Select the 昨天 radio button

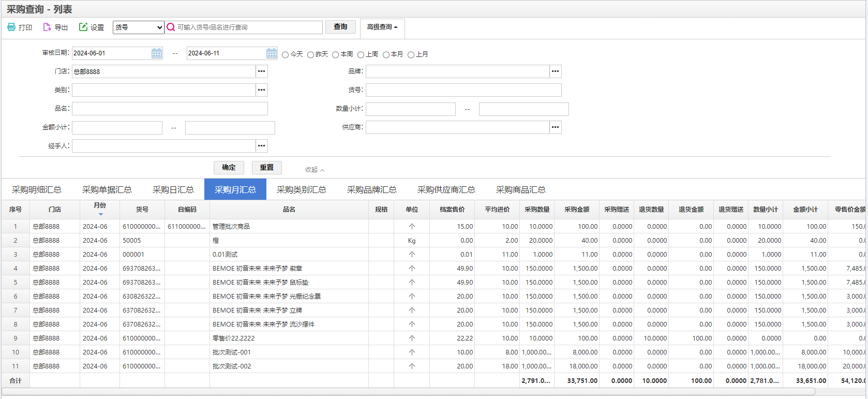[x=310, y=55]
